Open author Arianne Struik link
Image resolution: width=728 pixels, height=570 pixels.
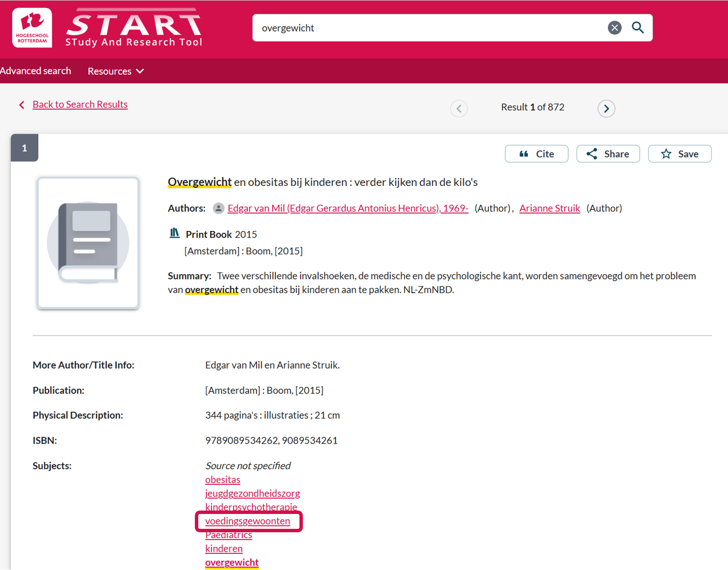tap(549, 209)
